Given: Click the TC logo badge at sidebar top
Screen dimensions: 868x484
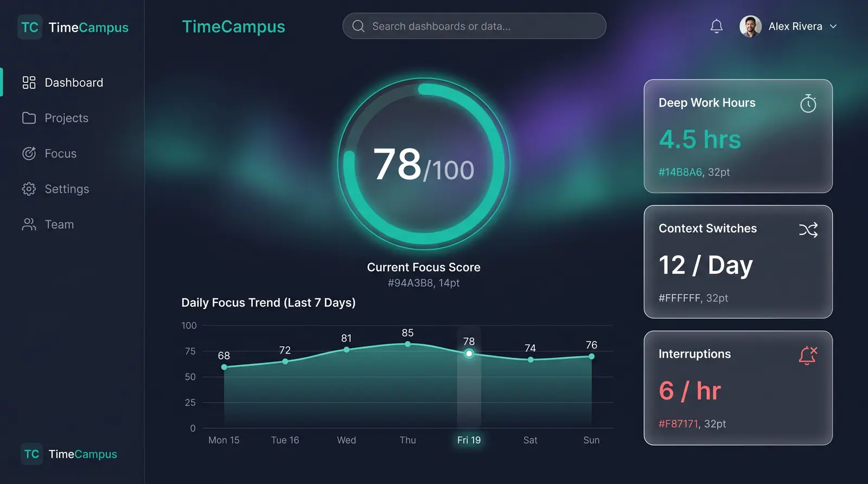Looking at the screenshot, I should coord(29,27).
